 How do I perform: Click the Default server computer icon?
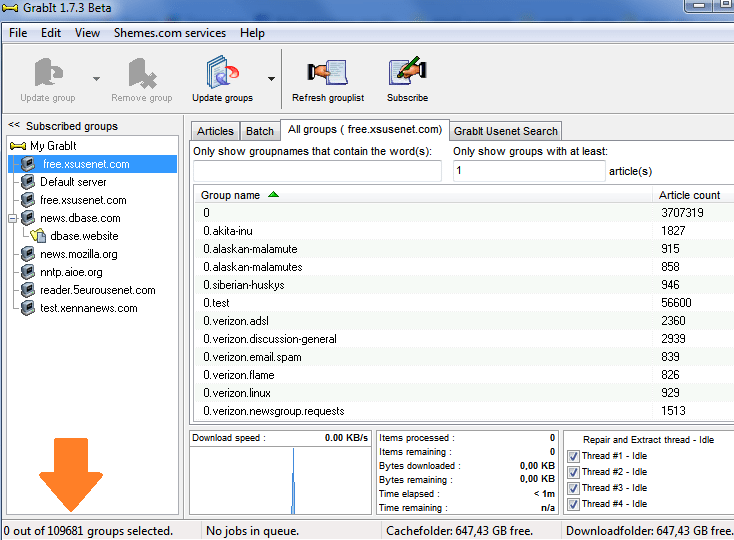click(28, 182)
